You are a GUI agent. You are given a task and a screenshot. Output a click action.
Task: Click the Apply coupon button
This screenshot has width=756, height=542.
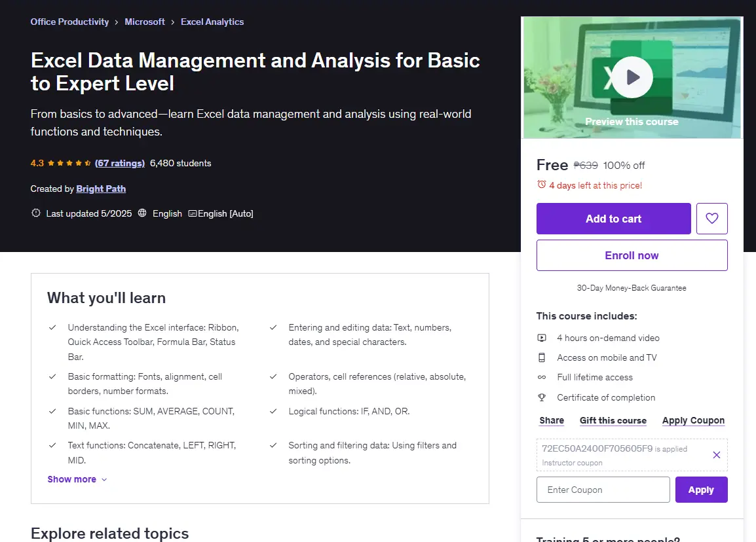pos(701,490)
